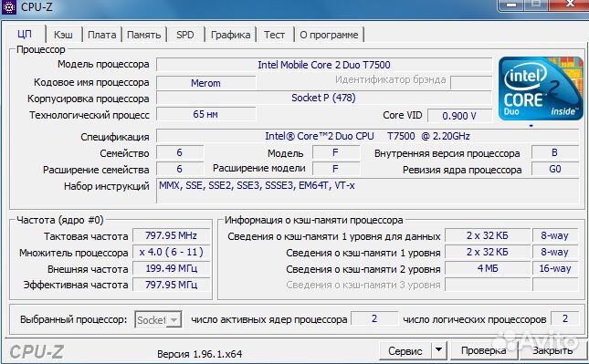Open the Плата tab
589x364 pixels.
pos(101,35)
